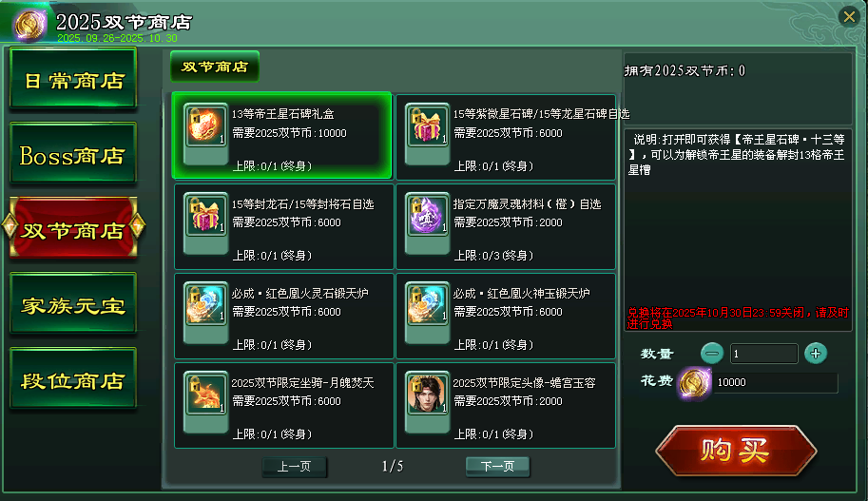
Task: Choose the 15等封龙石 gift box icon
Action: tap(205, 215)
